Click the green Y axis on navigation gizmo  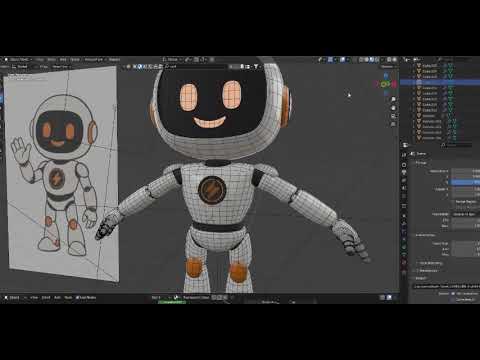tap(383, 84)
